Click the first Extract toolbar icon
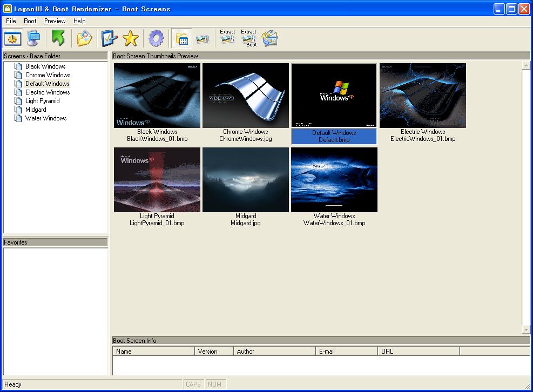This screenshot has width=533, height=392. (x=227, y=37)
